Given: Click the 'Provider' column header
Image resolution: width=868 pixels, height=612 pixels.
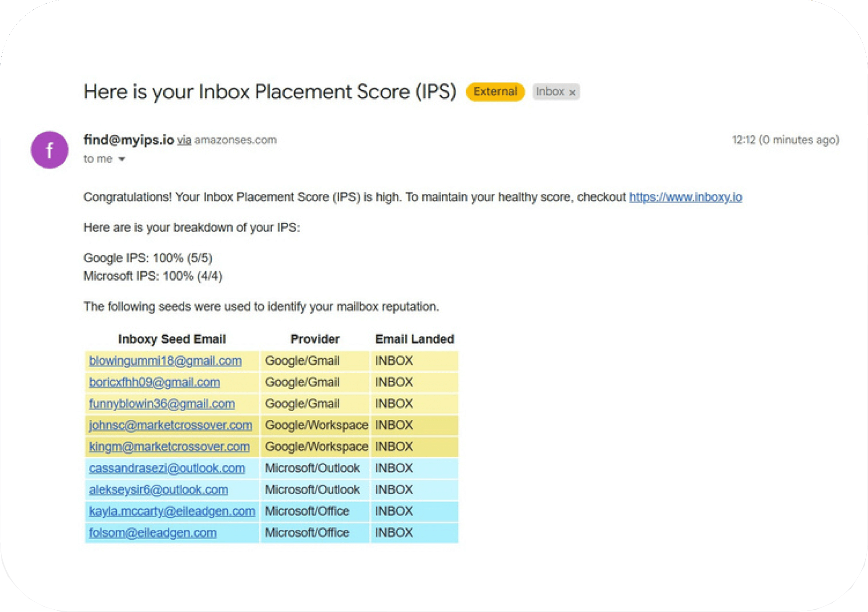Looking at the screenshot, I should point(315,339).
